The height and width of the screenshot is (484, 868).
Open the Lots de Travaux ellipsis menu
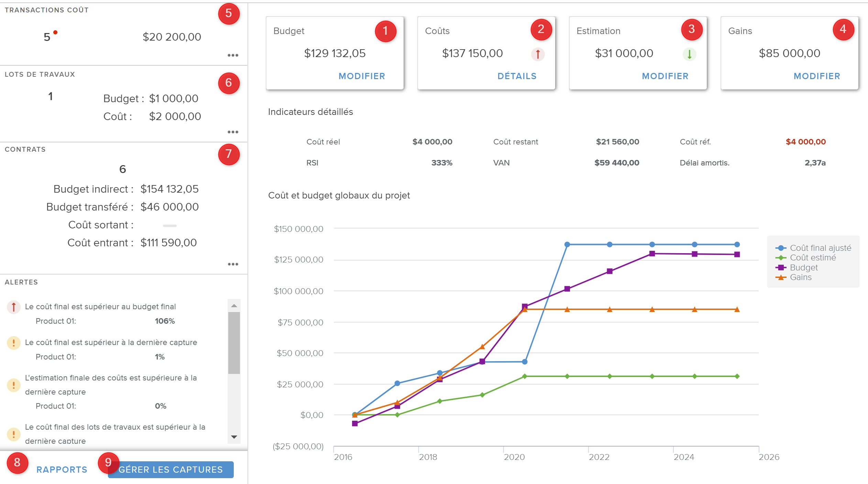[x=233, y=132]
